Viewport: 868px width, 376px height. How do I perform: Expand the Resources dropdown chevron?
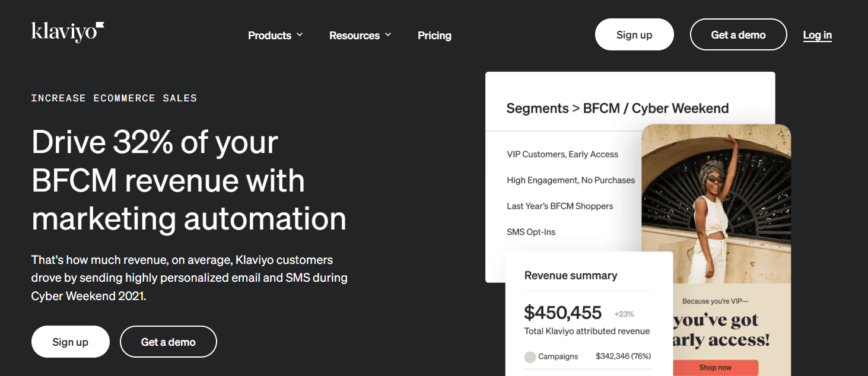pyautogui.click(x=388, y=34)
